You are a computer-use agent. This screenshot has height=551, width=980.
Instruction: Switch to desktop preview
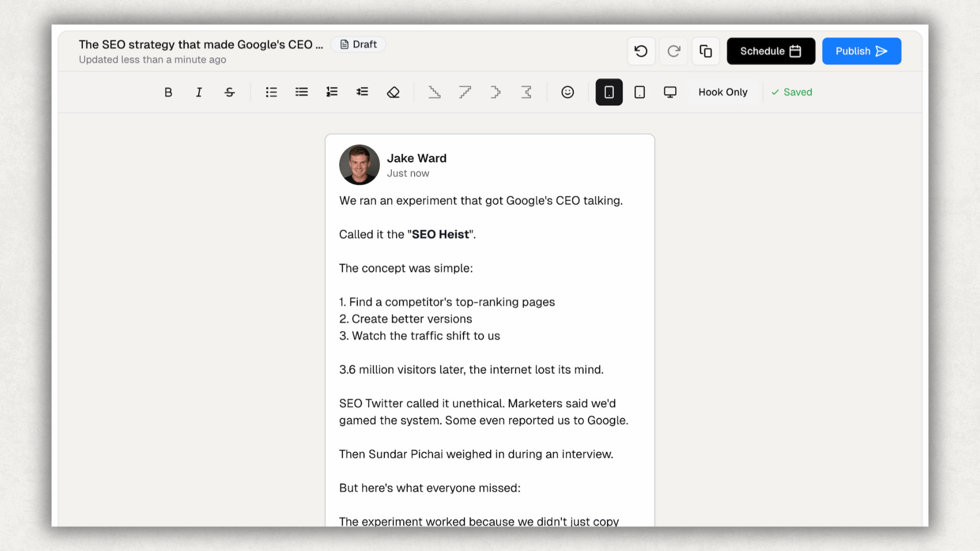[x=670, y=92]
